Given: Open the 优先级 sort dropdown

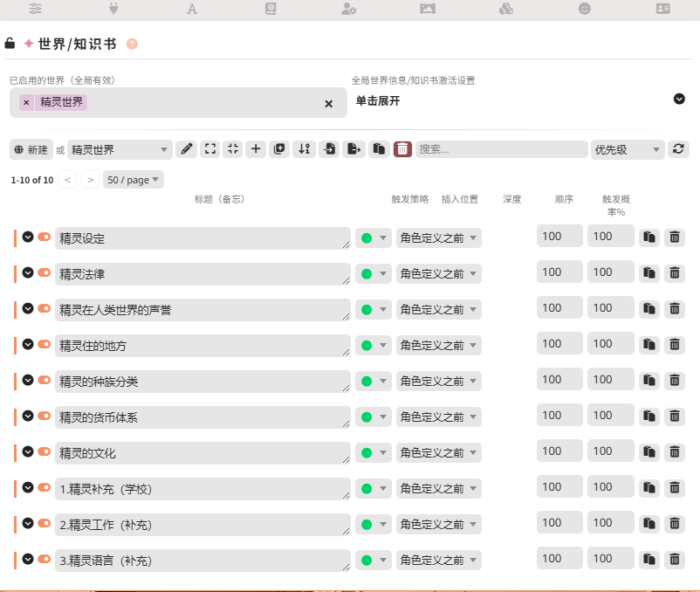Looking at the screenshot, I should tap(628, 149).
